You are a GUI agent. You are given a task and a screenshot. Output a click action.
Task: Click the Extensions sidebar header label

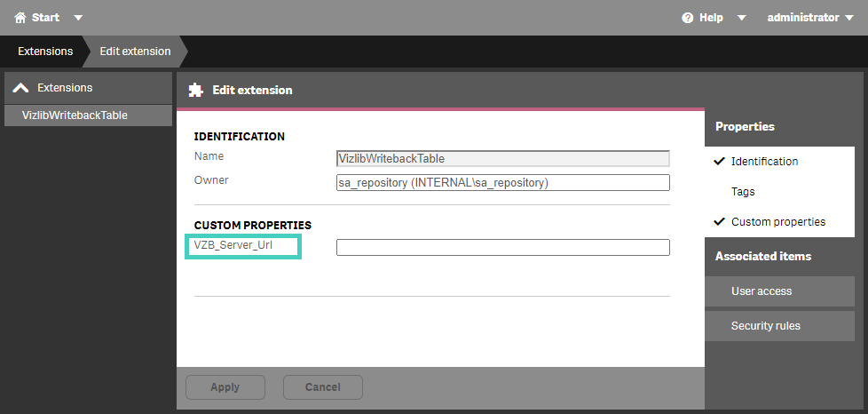(65, 88)
